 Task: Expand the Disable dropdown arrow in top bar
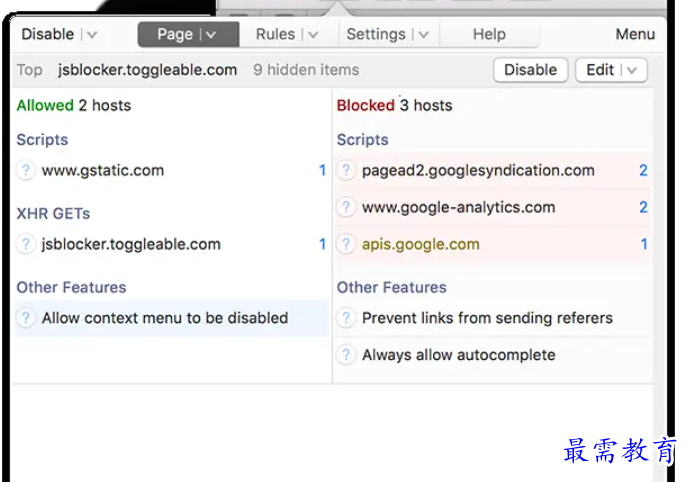coord(91,35)
